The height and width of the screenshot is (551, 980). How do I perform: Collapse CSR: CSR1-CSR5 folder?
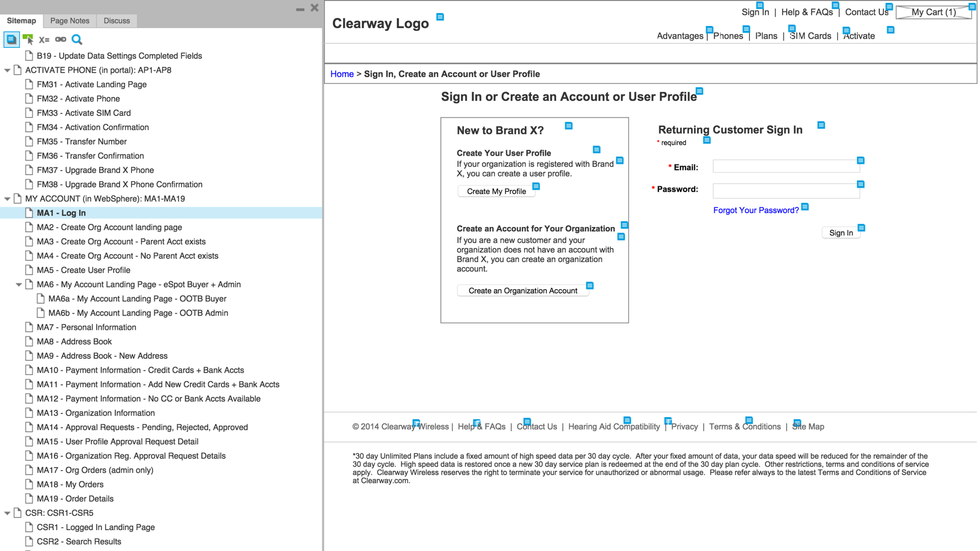[7, 513]
